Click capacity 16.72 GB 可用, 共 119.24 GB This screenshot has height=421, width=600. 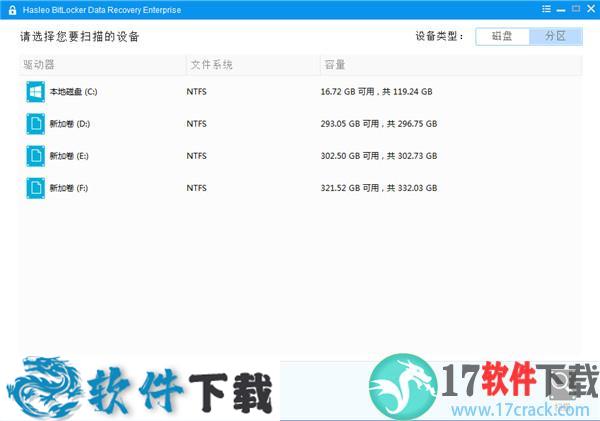pos(377,92)
